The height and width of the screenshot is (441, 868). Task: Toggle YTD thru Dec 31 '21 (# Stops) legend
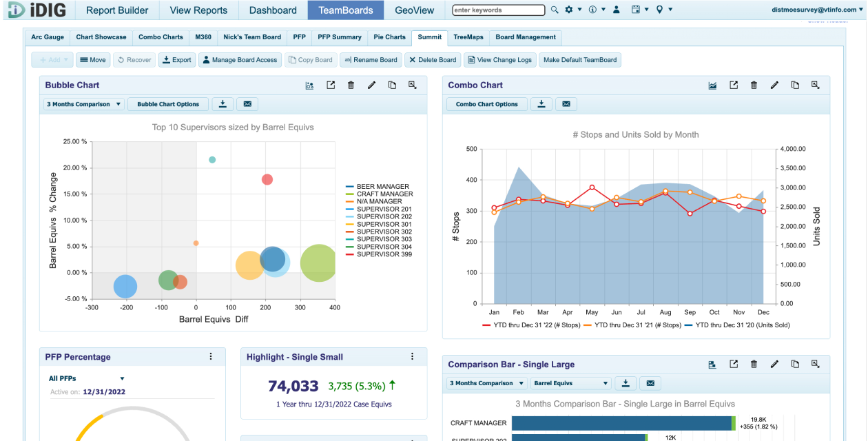pyautogui.click(x=638, y=325)
